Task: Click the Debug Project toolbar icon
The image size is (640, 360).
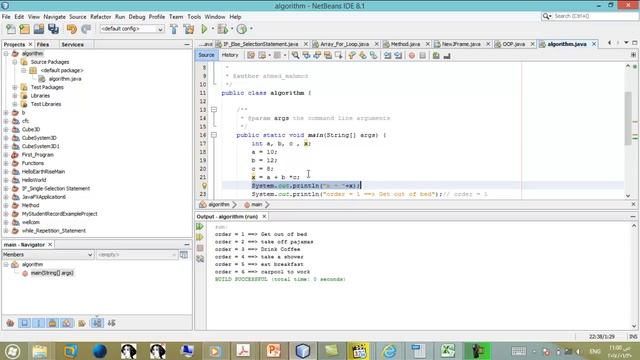Action: [x=222, y=29]
